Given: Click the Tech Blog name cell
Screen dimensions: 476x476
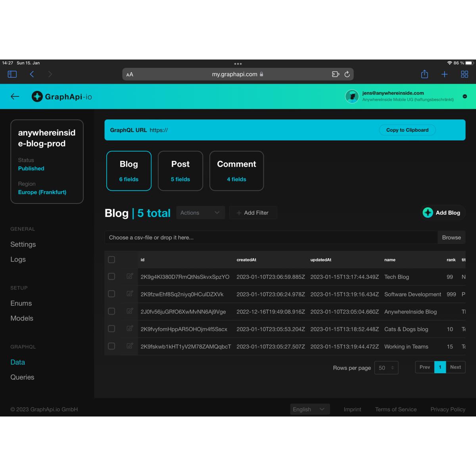Looking at the screenshot, I should 397,277.
